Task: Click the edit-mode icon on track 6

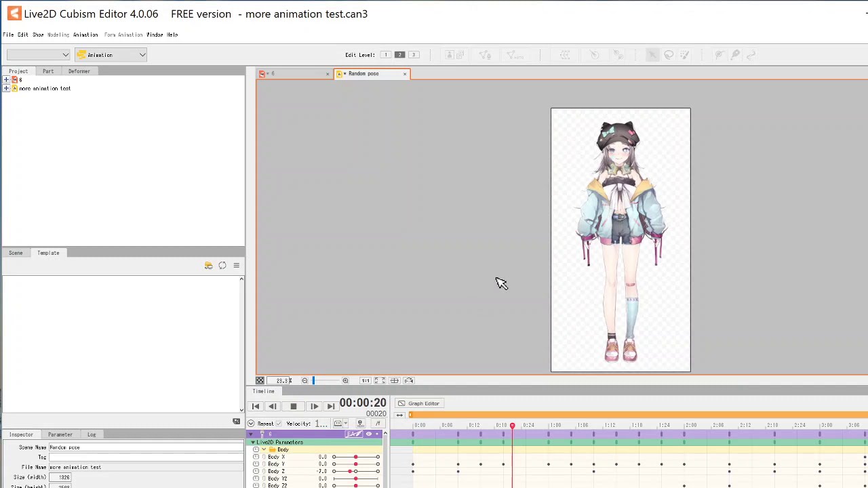Action: coord(354,434)
